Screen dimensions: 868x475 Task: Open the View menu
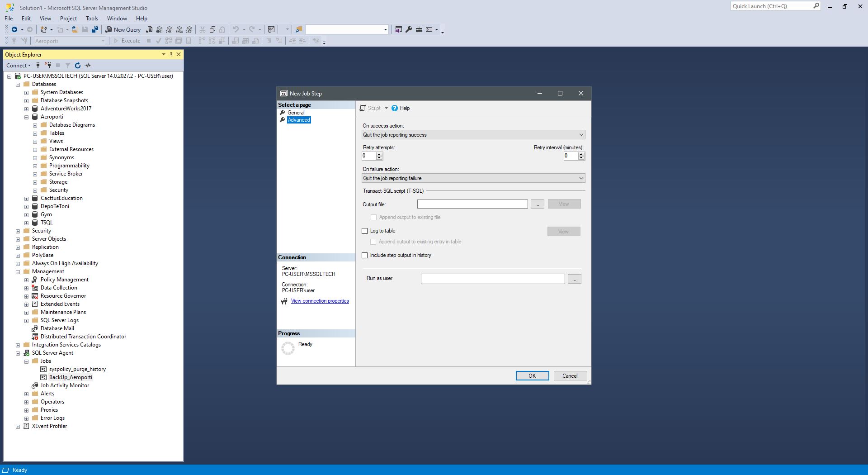(x=45, y=19)
